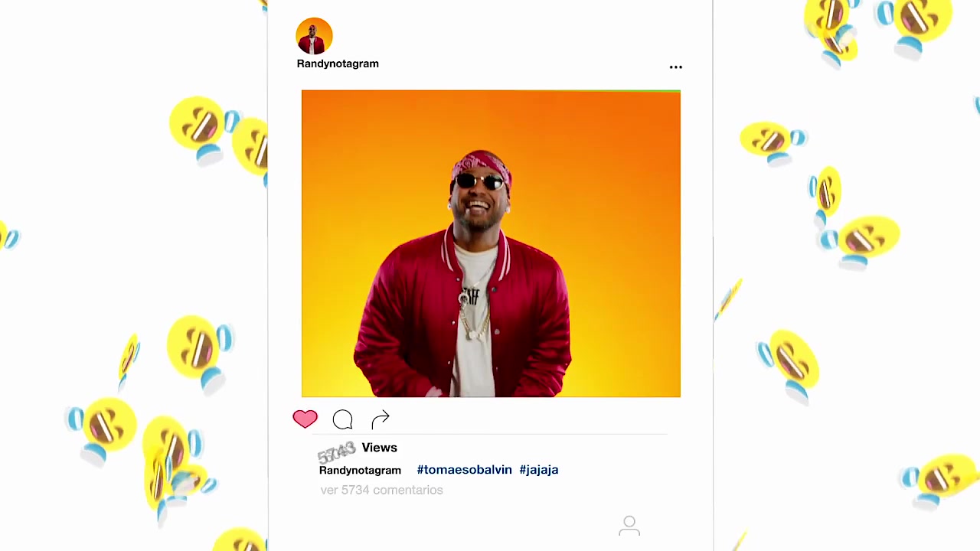Image resolution: width=980 pixels, height=551 pixels.
Task: Click the spinning view counter number
Action: coord(337,453)
